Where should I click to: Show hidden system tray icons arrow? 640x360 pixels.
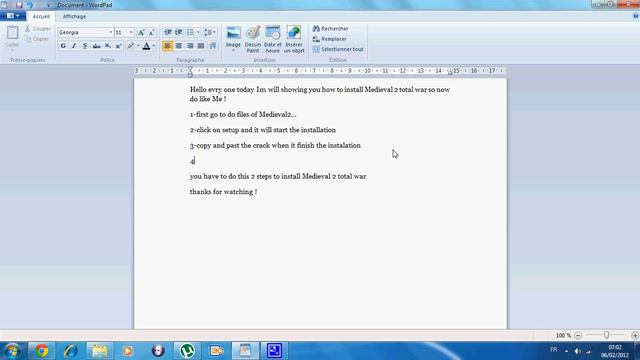tap(566, 351)
